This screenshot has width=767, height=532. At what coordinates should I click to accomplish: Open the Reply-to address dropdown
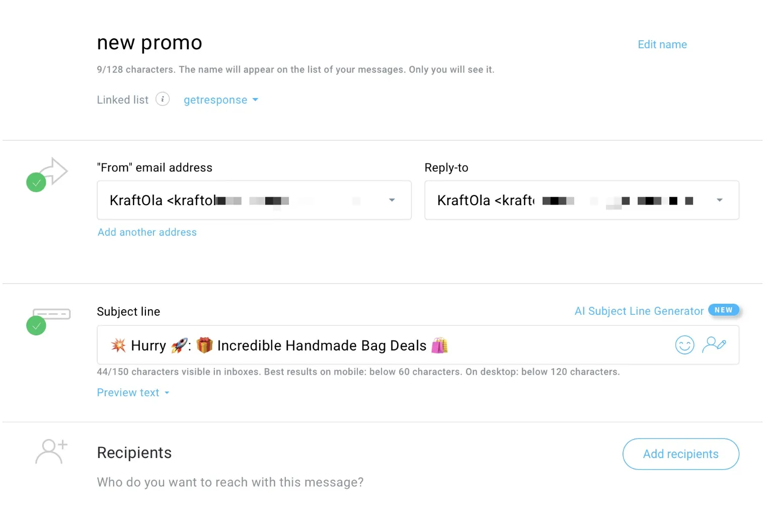click(x=582, y=200)
